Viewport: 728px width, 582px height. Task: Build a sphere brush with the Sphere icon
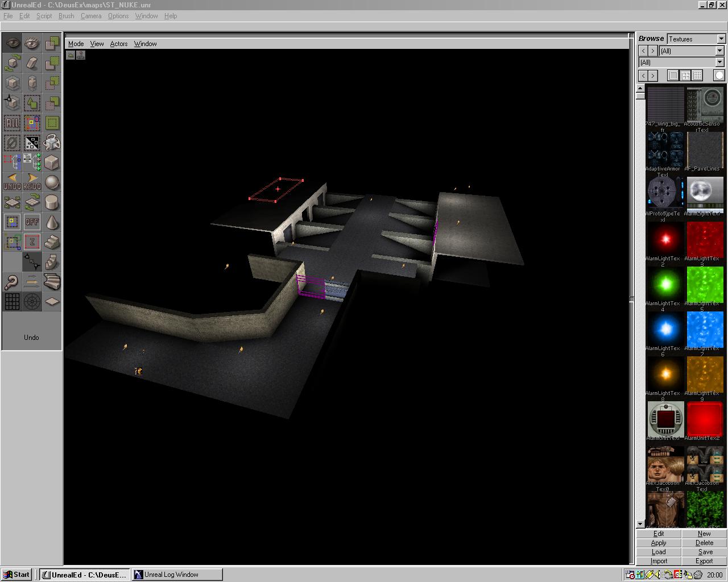click(x=52, y=182)
